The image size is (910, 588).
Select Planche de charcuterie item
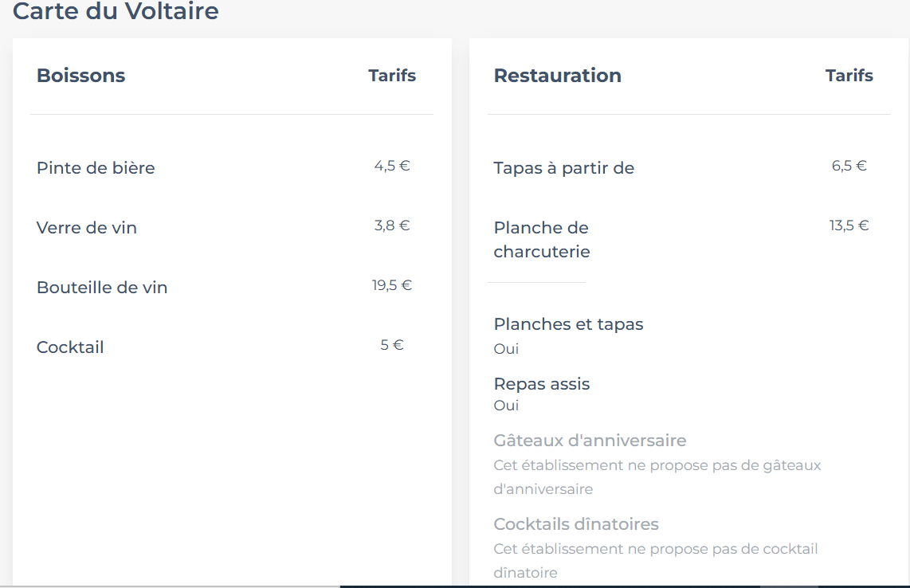click(542, 239)
